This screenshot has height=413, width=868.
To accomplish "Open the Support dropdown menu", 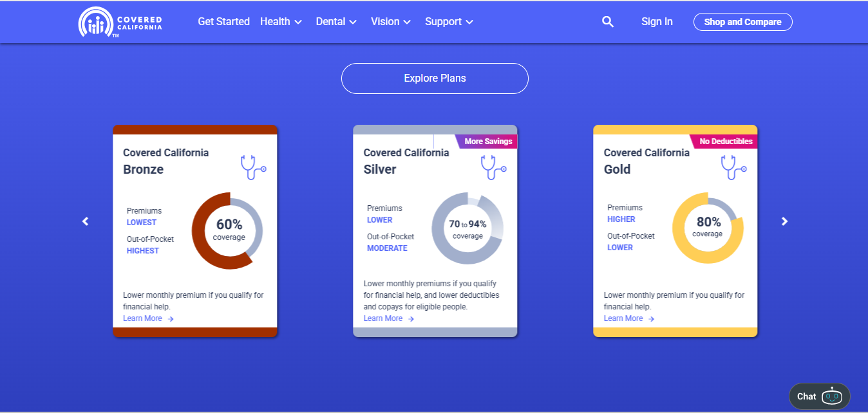I will [449, 22].
